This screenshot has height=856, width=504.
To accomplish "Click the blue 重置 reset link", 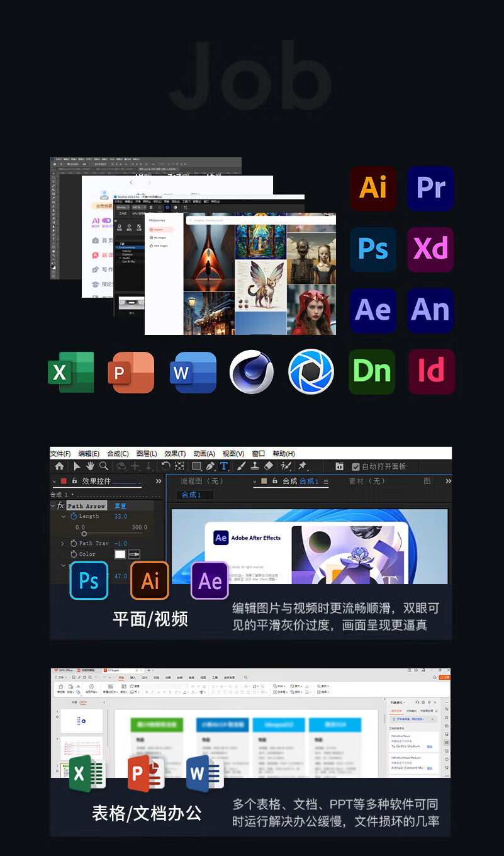I will [x=120, y=506].
